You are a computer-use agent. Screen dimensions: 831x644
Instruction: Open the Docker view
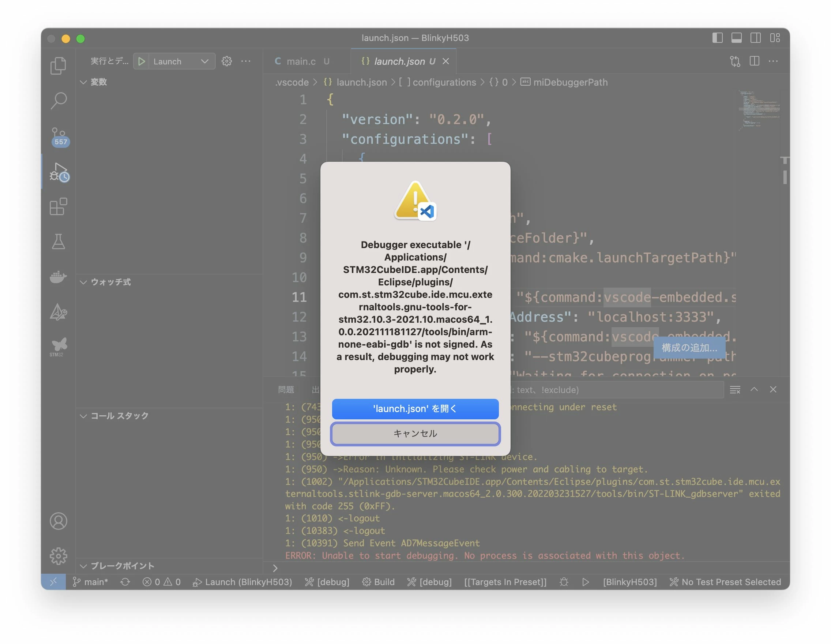[x=58, y=277]
